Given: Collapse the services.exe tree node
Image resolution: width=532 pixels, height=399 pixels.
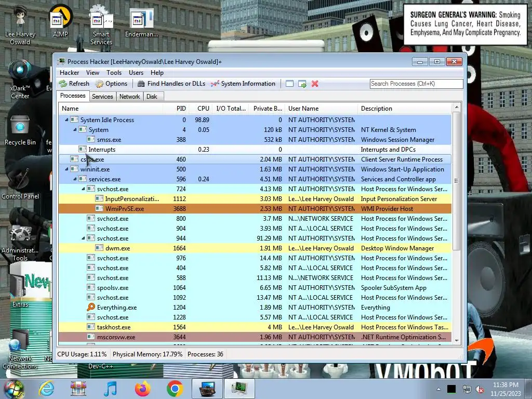Looking at the screenshot, I should [x=75, y=179].
